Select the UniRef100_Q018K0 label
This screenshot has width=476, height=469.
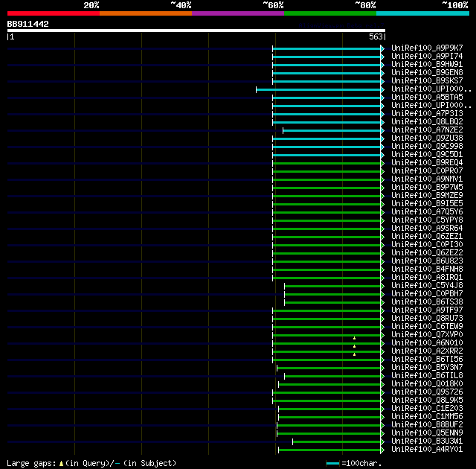click(x=427, y=384)
